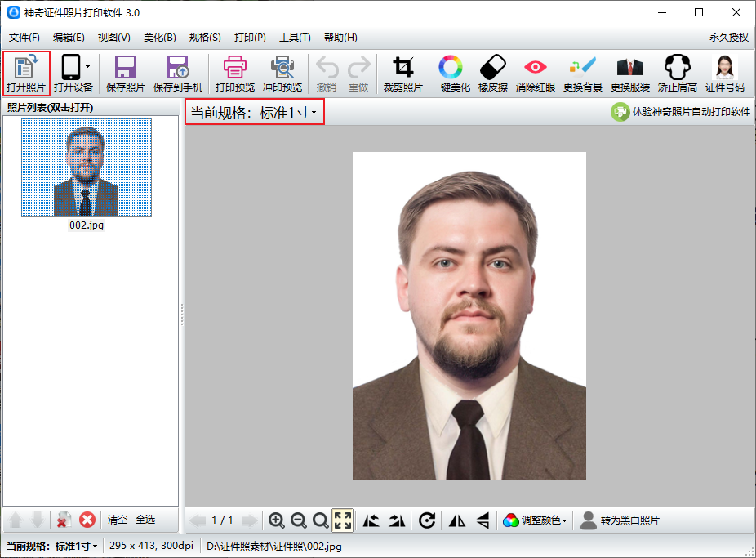Rotate photo right icon
The height and width of the screenshot is (558, 756).
397,520
